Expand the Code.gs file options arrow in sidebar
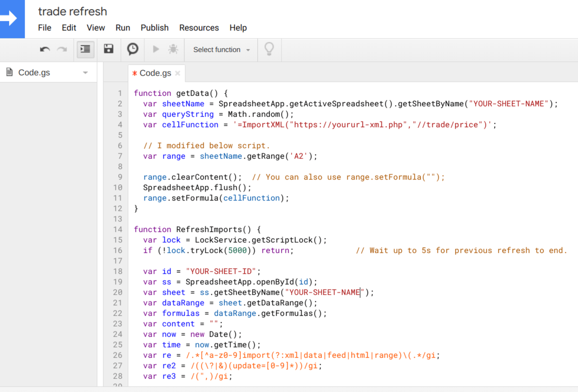The width and height of the screenshot is (578, 392). [x=86, y=73]
